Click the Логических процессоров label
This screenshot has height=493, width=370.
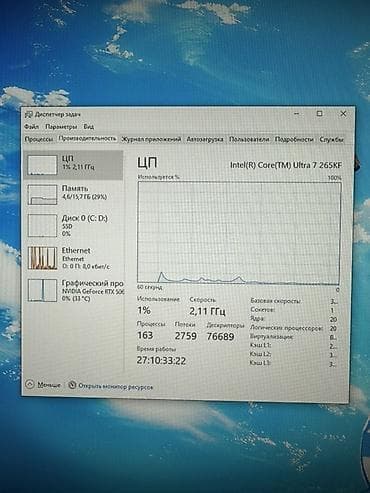[286, 328]
